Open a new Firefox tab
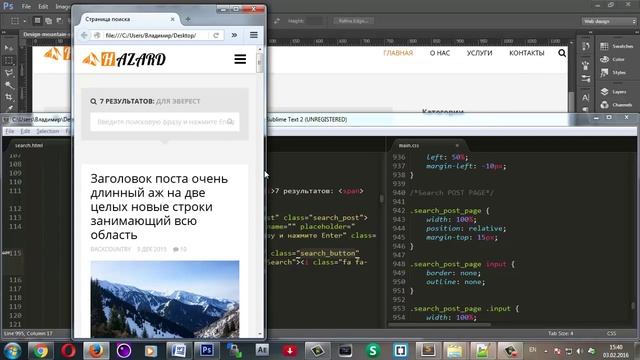Viewport: 640px width, 360px height. 188,19
